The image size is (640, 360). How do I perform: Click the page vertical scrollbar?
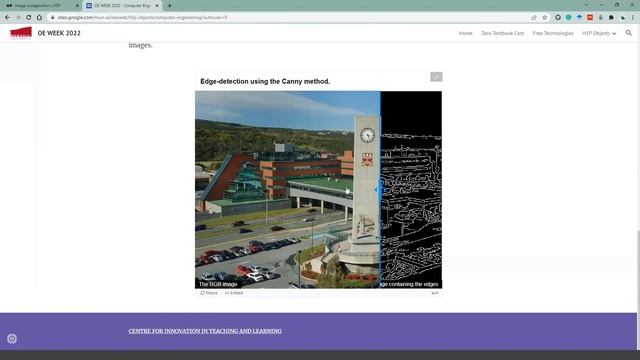(638, 269)
